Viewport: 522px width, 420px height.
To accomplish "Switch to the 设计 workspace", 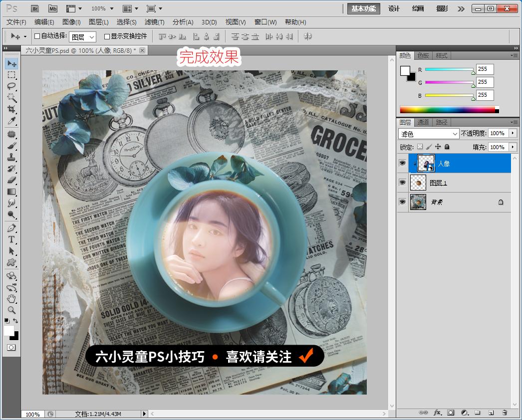I will [x=394, y=8].
